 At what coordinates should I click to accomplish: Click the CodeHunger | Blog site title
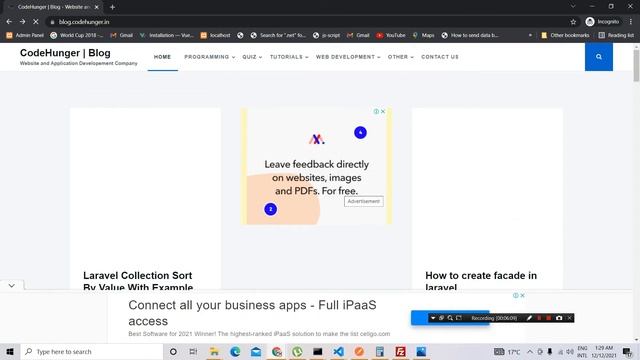click(x=65, y=53)
